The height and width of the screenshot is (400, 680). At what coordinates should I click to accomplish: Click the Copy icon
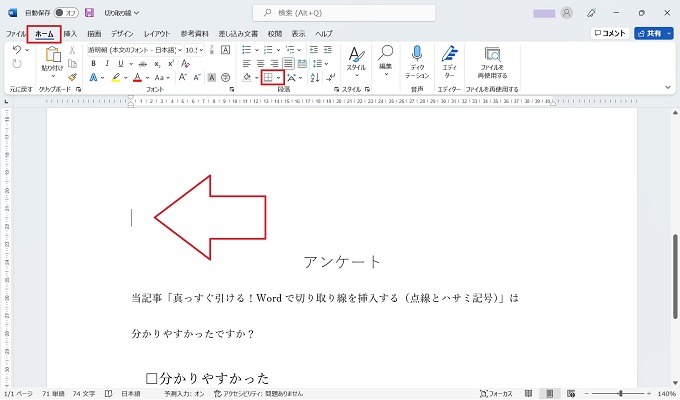click(72, 64)
